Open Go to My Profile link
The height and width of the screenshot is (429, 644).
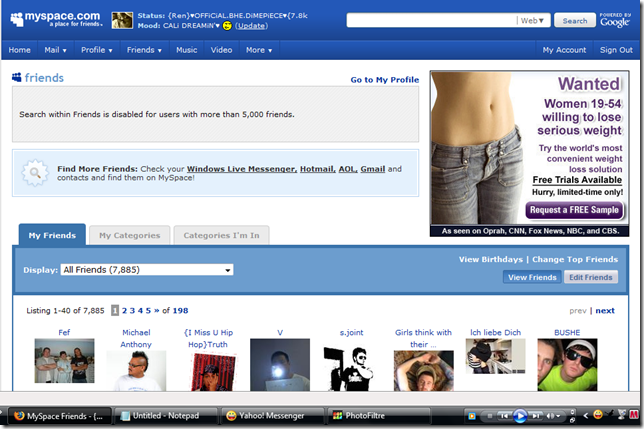coord(384,80)
